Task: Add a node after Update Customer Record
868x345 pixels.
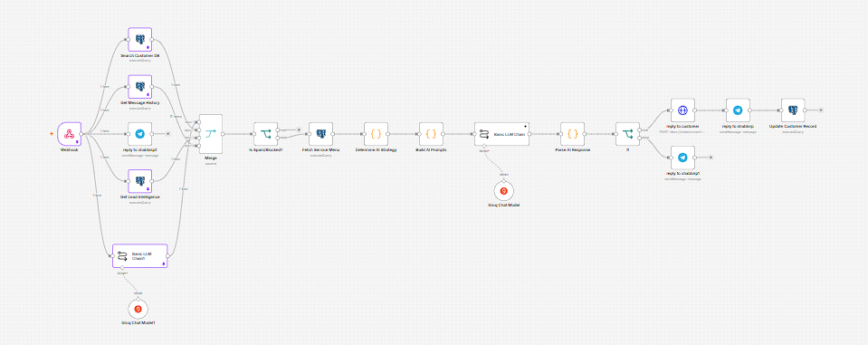Action: (820, 110)
